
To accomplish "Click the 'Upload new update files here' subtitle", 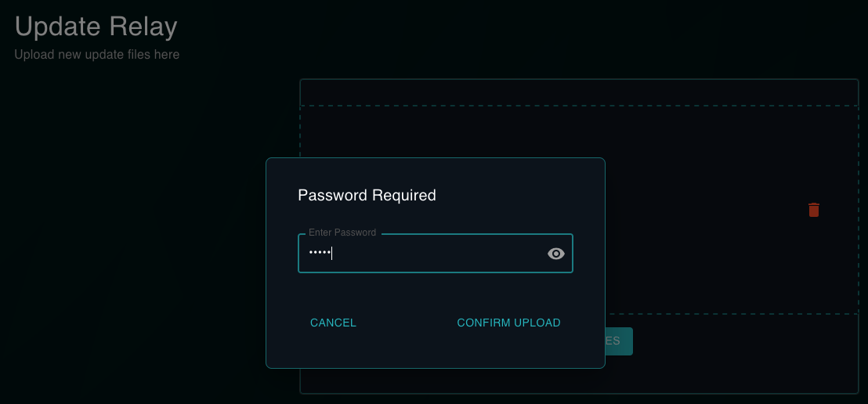I will (97, 55).
